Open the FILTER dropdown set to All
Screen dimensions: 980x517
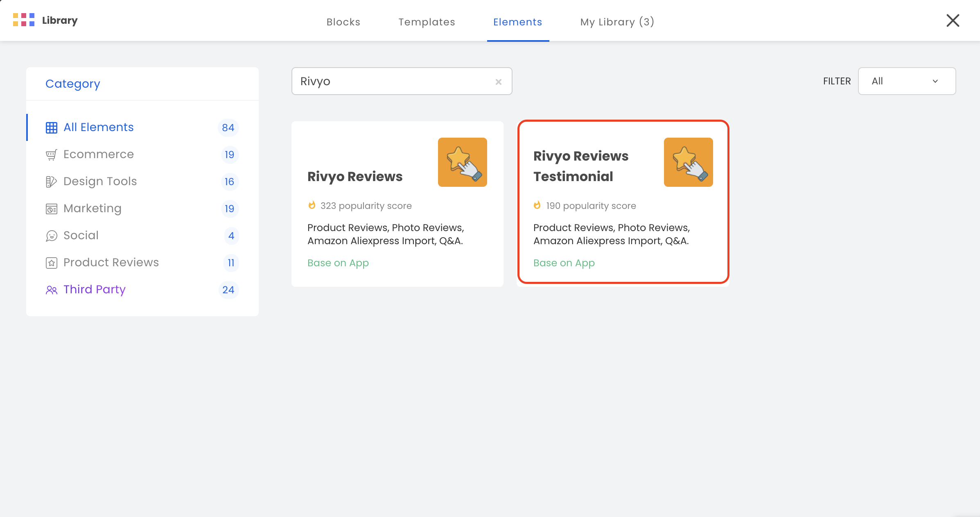[x=907, y=81]
